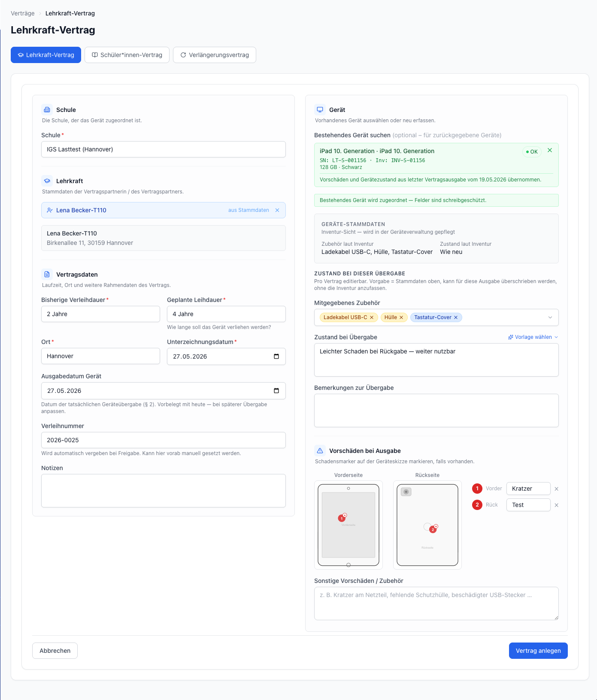This screenshot has width=597, height=700.
Task: Click the address 'Birkenallee 11, 30159 Hannover'
Action: click(x=90, y=243)
